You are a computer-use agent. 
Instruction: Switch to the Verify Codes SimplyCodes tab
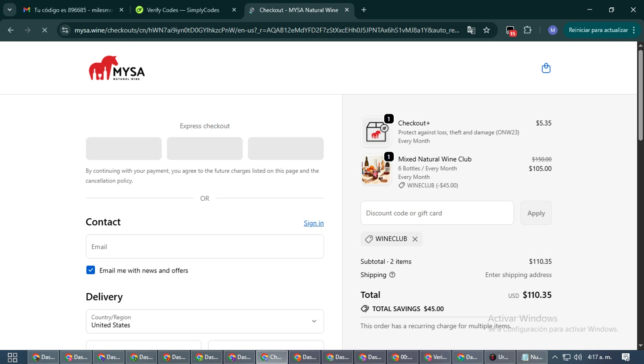(x=182, y=10)
